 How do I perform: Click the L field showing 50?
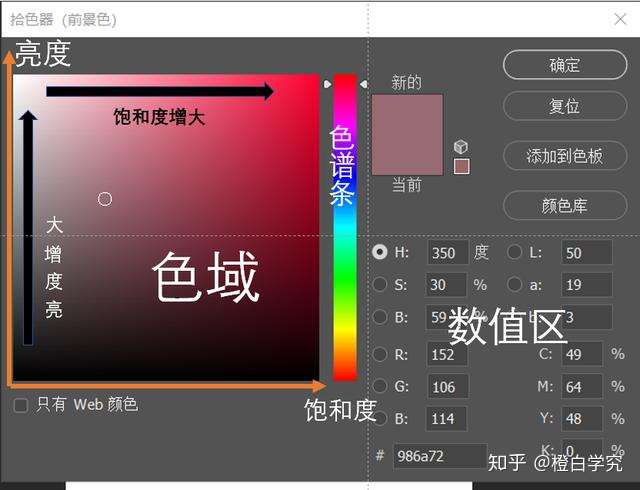point(587,252)
